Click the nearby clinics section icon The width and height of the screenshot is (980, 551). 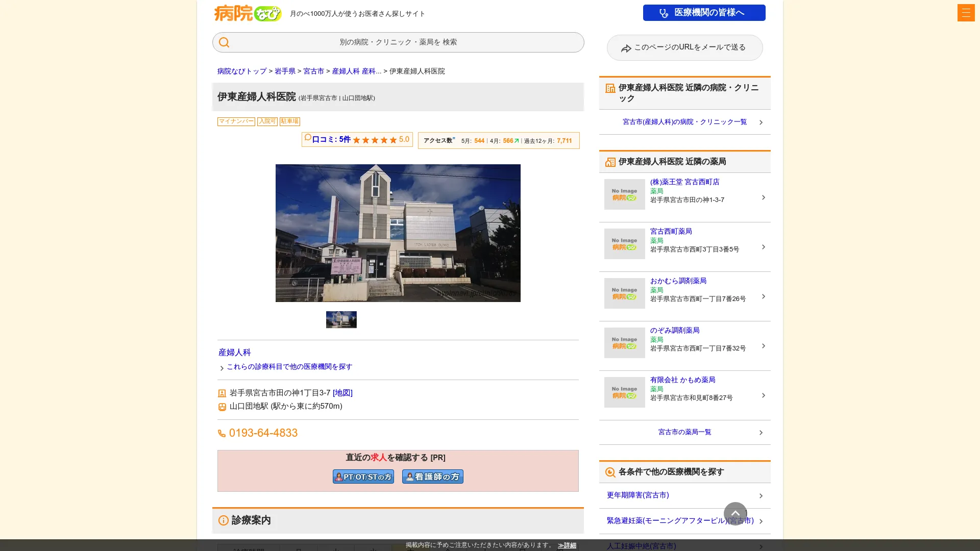tap(610, 88)
